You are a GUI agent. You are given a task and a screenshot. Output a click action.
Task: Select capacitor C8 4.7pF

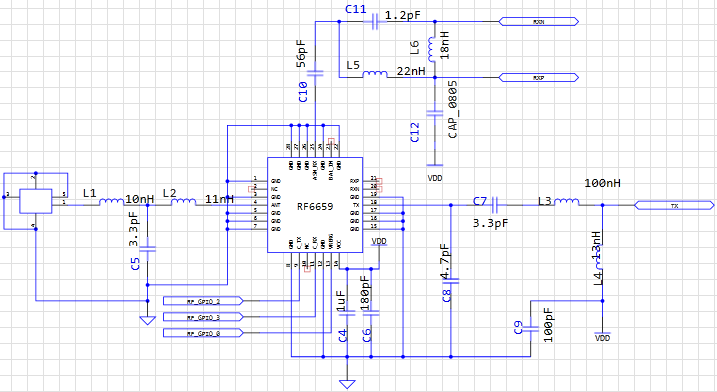(450, 281)
